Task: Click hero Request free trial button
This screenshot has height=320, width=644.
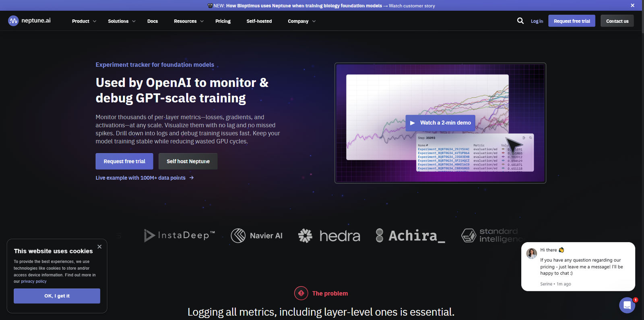Action: tap(124, 161)
